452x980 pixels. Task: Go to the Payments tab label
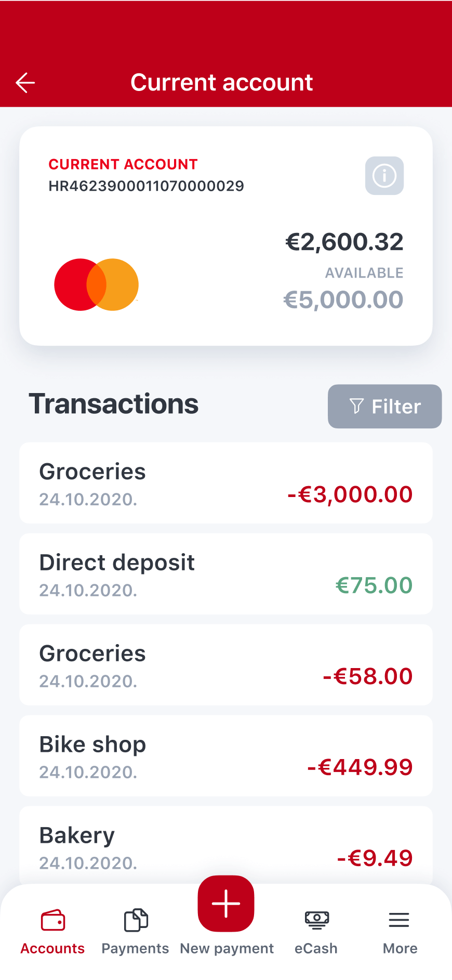click(x=135, y=949)
